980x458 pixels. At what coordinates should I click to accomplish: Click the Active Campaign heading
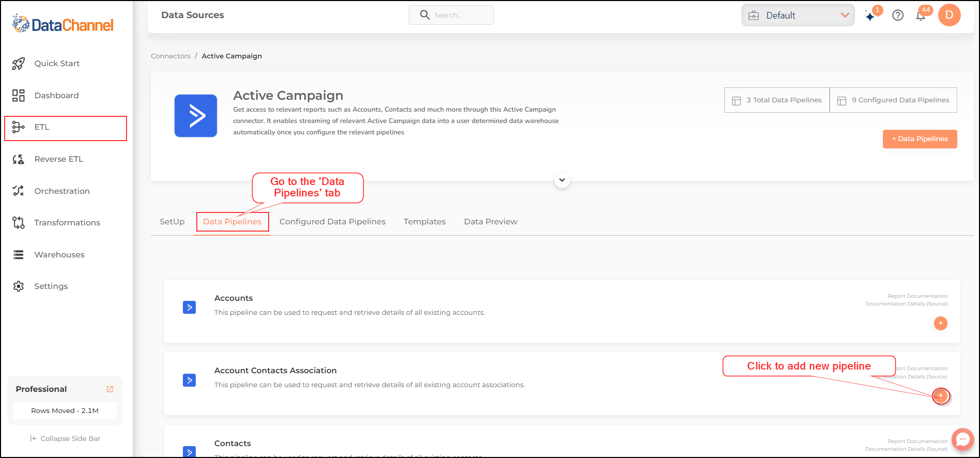click(x=288, y=96)
